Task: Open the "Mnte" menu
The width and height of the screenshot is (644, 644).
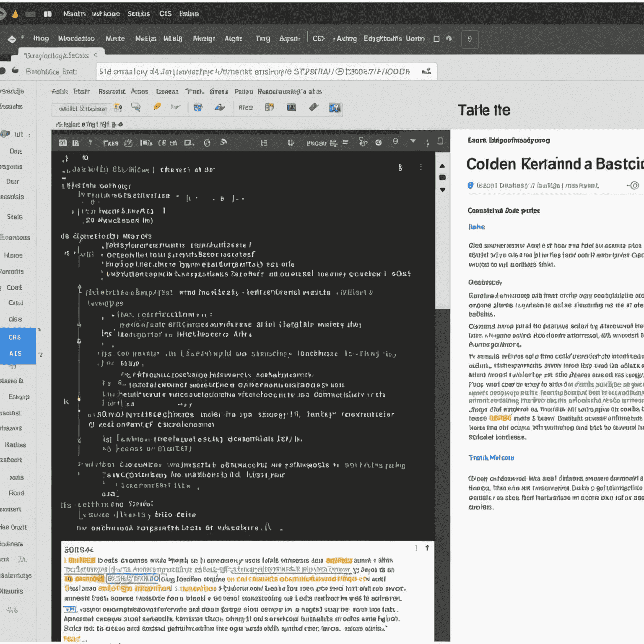Action: [115, 39]
